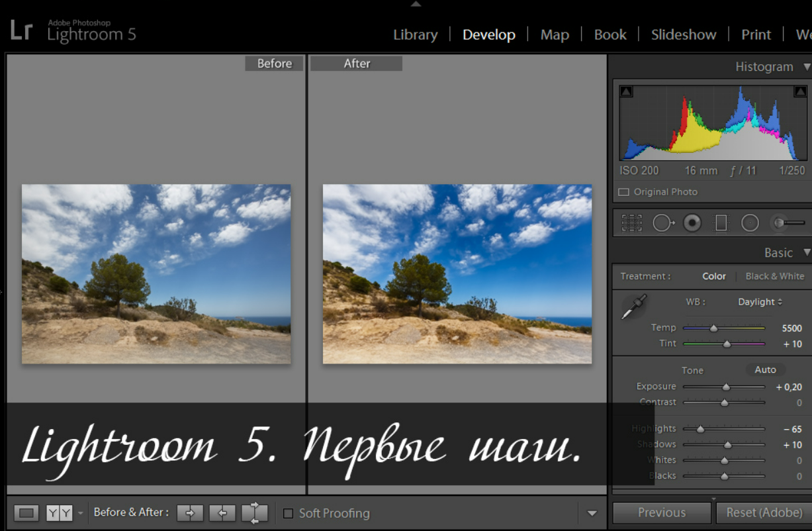Collapse the Histogram panel

click(807, 67)
